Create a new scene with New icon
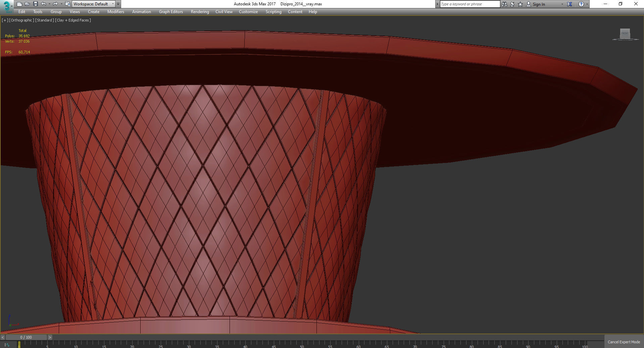Image resolution: width=644 pixels, height=348 pixels. (19, 4)
